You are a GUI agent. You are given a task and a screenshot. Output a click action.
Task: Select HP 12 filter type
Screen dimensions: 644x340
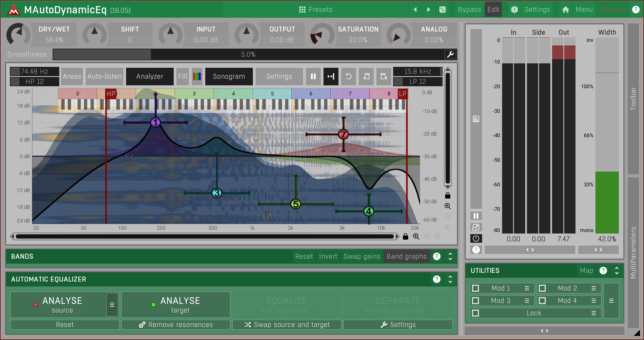click(35, 82)
